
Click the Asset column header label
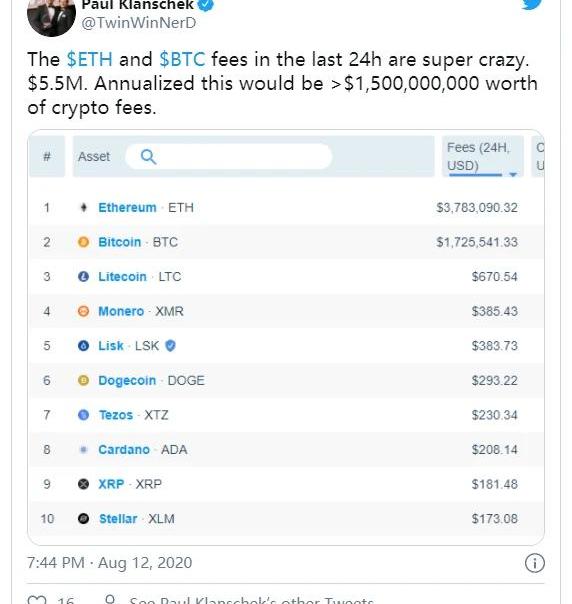click(x=94, y=157)
